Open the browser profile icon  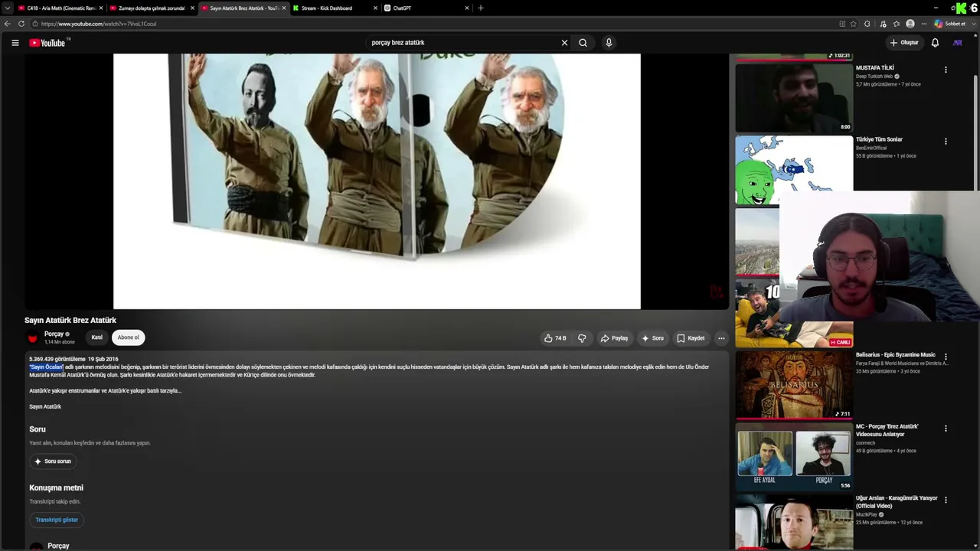click(910, 24)
